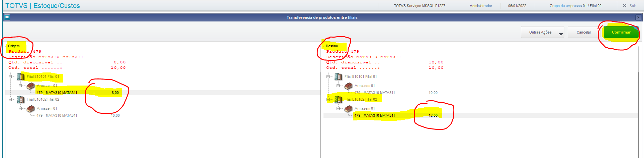Screen dimensions: 644x158
Task: Click building icon of Filial 02 in Destino
Action: pyautogui.click(x=338, y=99)
